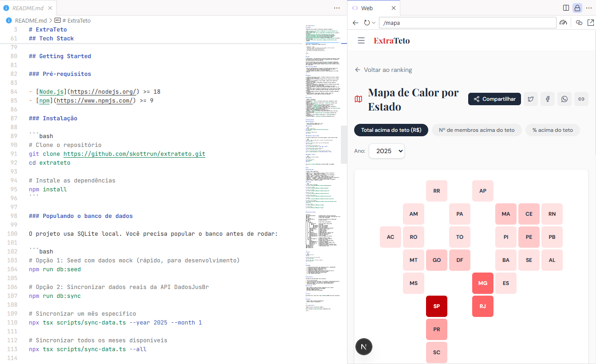
Task: Open preview in external browser
Action: (x=591, y=23)
